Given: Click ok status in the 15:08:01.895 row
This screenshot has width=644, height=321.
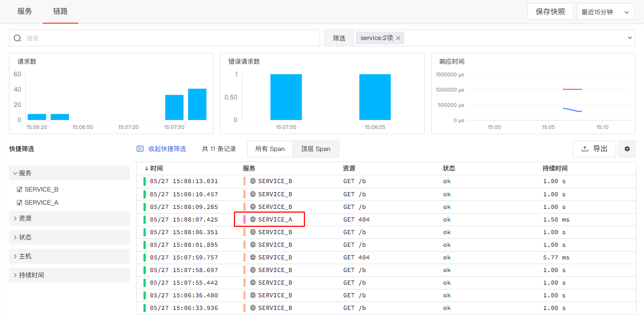Looking at the screenshot, I should (x=447, y=245).
